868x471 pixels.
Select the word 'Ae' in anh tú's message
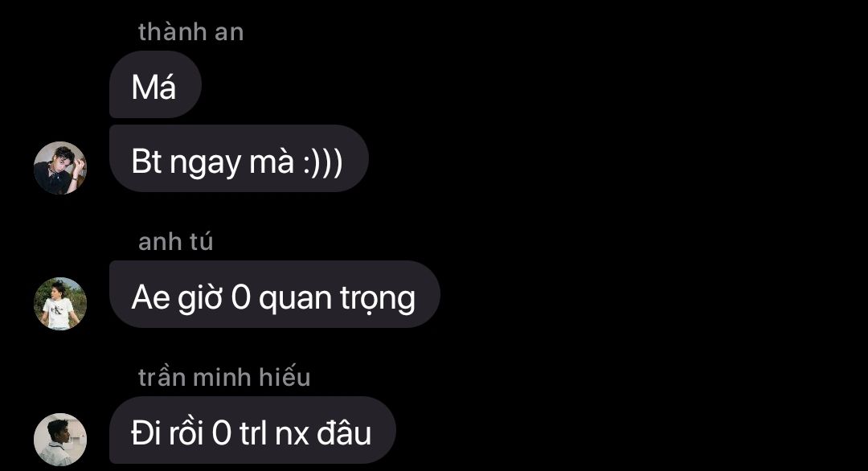pos(150,297)
